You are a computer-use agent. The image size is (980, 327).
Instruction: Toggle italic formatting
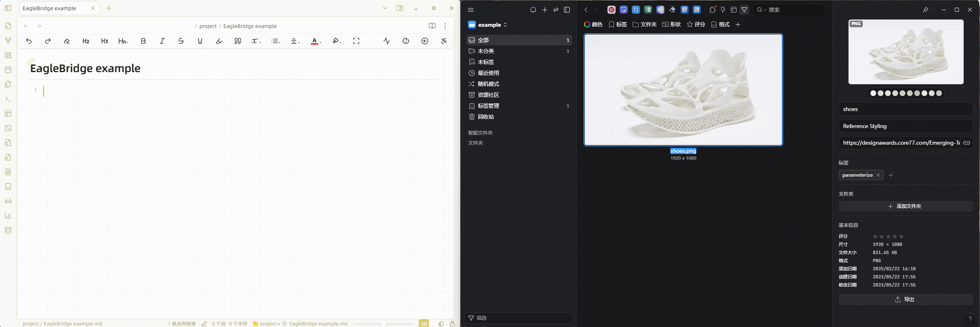162,41
